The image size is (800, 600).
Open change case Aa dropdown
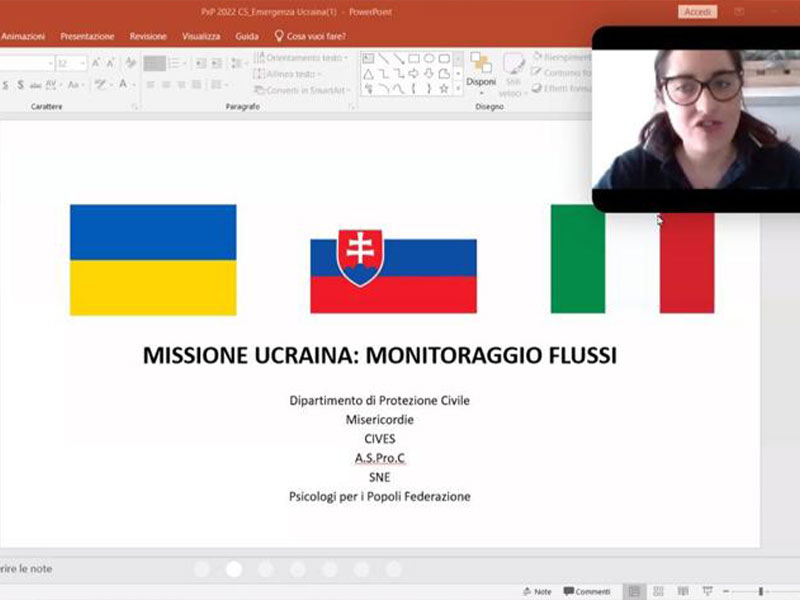tap(75, 85)
